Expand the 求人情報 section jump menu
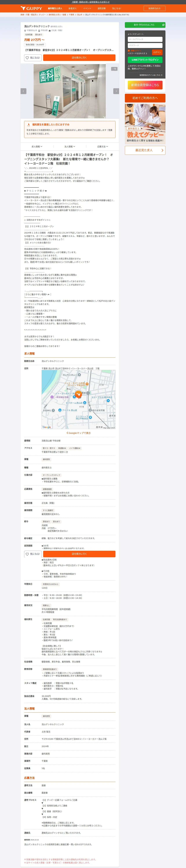186x868 pixels. [37, 147]
